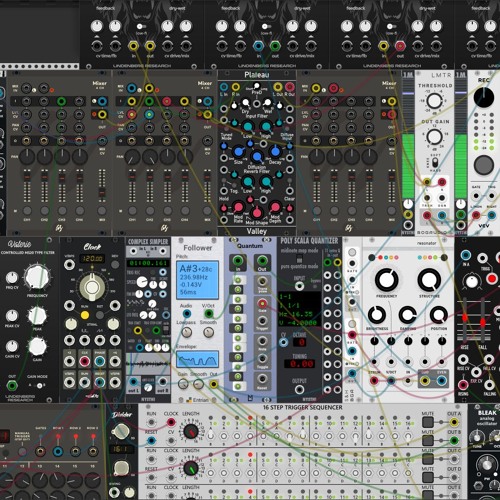The image size is (500, 500).
Task: Click the Decay knob on the Plateau reverb
Action: [275, 152]
